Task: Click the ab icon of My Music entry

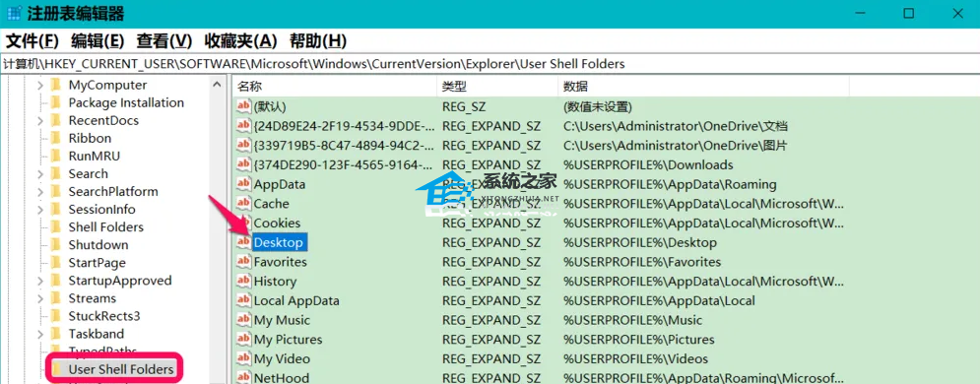Action: pos(243,320)
